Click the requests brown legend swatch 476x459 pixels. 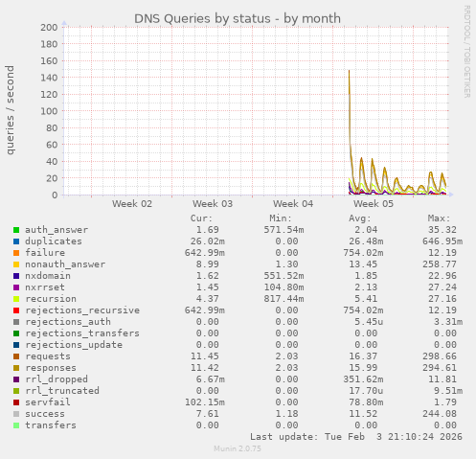coord(16,356)
